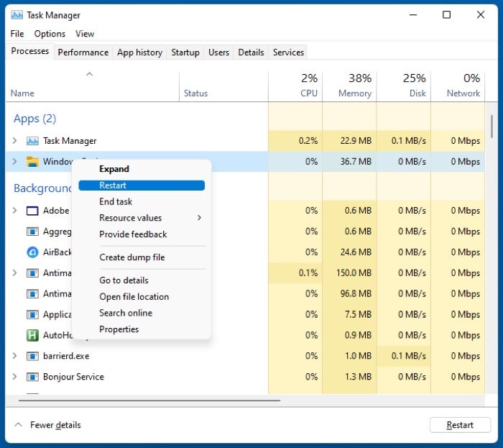Choose Search online
The image size is (503, 448).
pyautogui.click(x=142, y=314)
